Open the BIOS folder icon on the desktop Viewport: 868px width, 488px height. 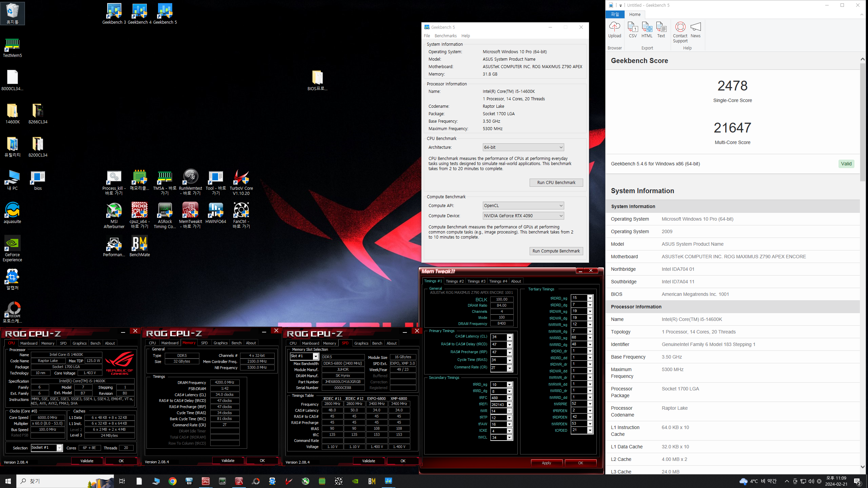(x=317, y=80)
